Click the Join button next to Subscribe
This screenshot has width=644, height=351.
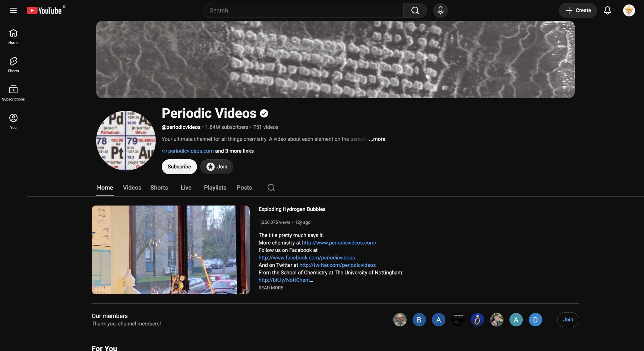coord(217,167)
